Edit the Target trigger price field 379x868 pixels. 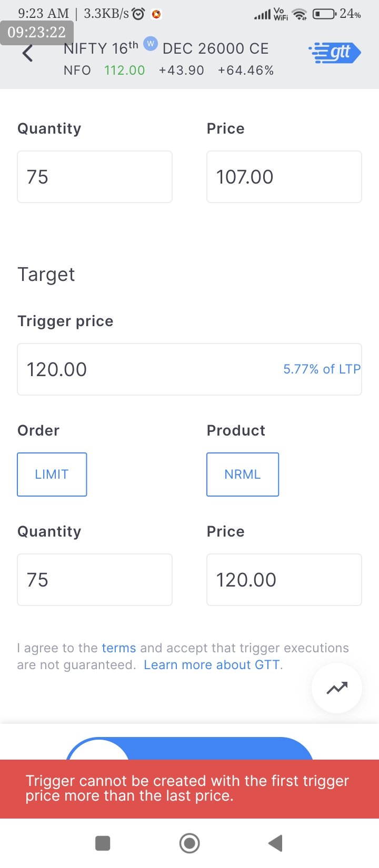[147, 369]
